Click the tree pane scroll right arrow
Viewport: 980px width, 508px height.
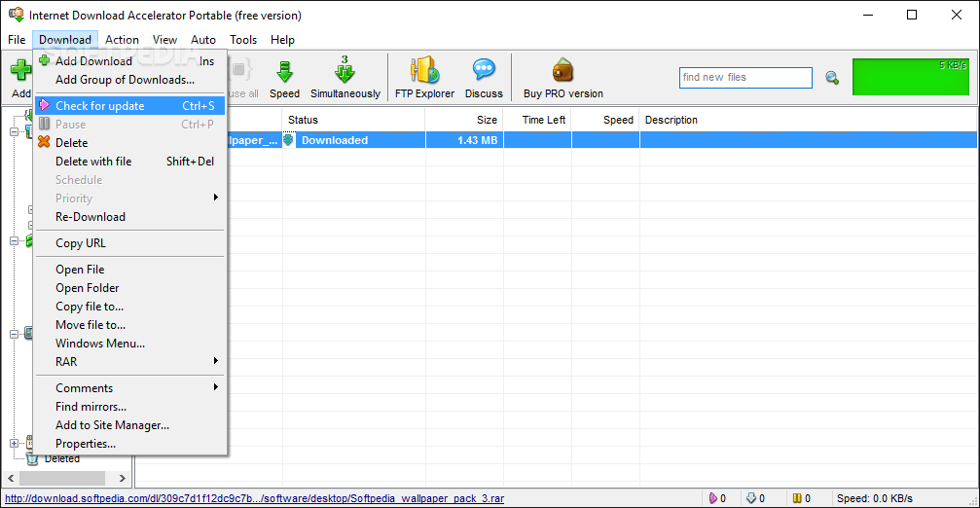click(x=123, y=478)
